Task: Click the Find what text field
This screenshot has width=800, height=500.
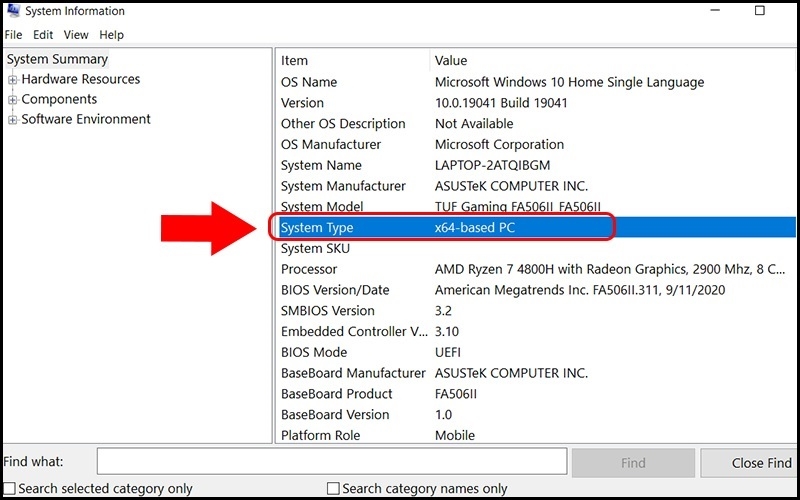Action: click(x=331, y=463)
